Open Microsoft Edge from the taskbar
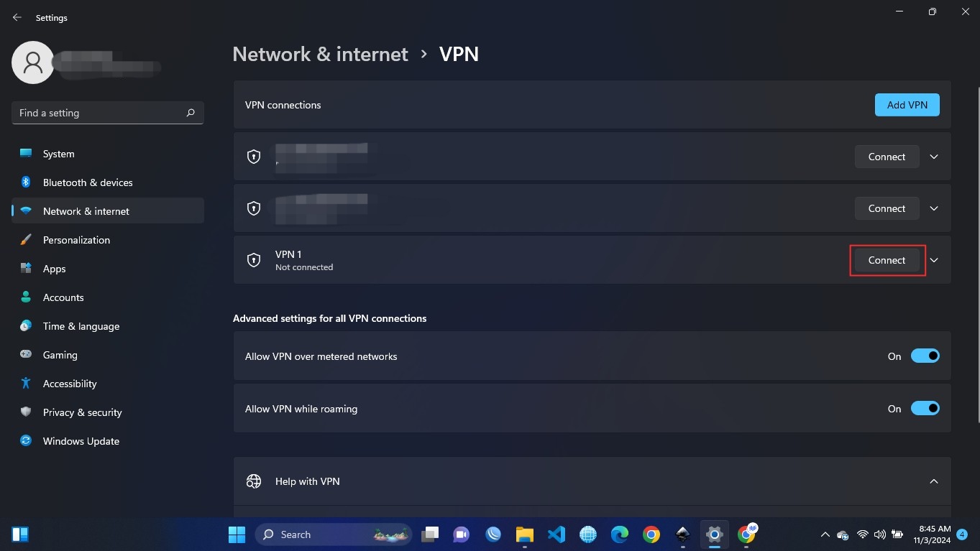The width and height of the screenshot is (980, 551). [x=619, y=534]
